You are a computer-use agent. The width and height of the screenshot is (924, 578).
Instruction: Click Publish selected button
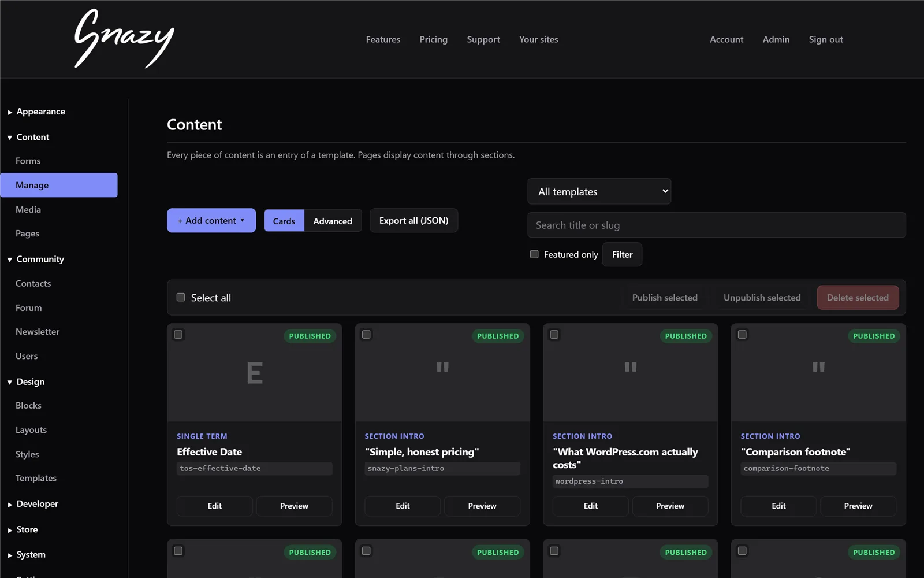coord(665,298)
